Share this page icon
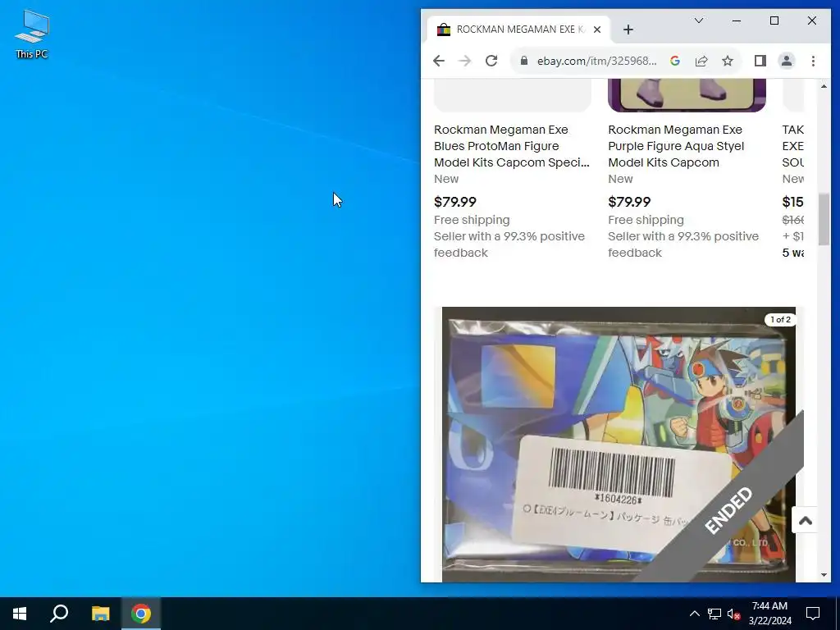This screenshot has width=840, height=630. pos(701,61)
